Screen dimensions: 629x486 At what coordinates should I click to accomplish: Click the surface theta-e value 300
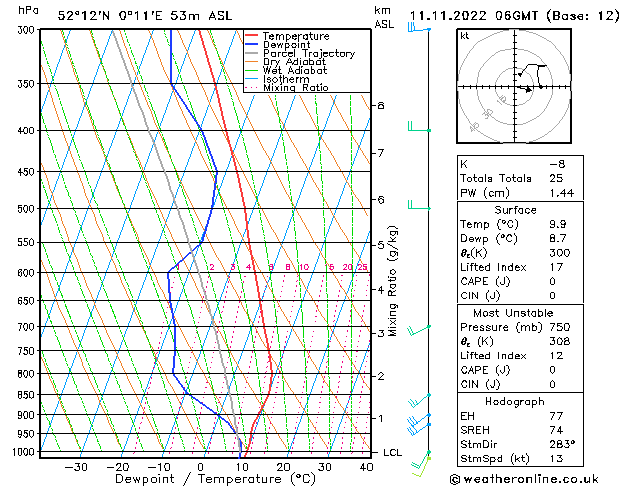(560, 253)
